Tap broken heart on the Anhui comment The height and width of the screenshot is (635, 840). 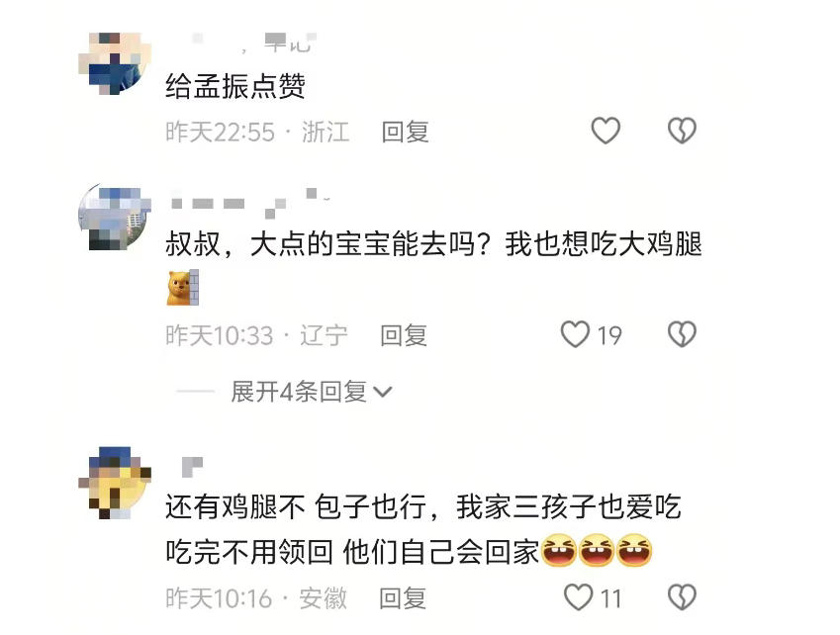[682, 597]
